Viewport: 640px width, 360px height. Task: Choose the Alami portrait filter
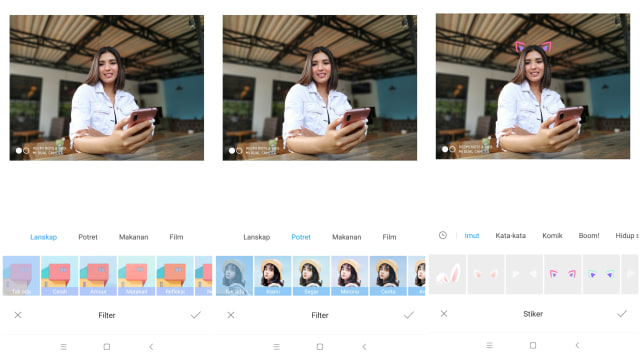pyautogui.click(x=273, y=276)
